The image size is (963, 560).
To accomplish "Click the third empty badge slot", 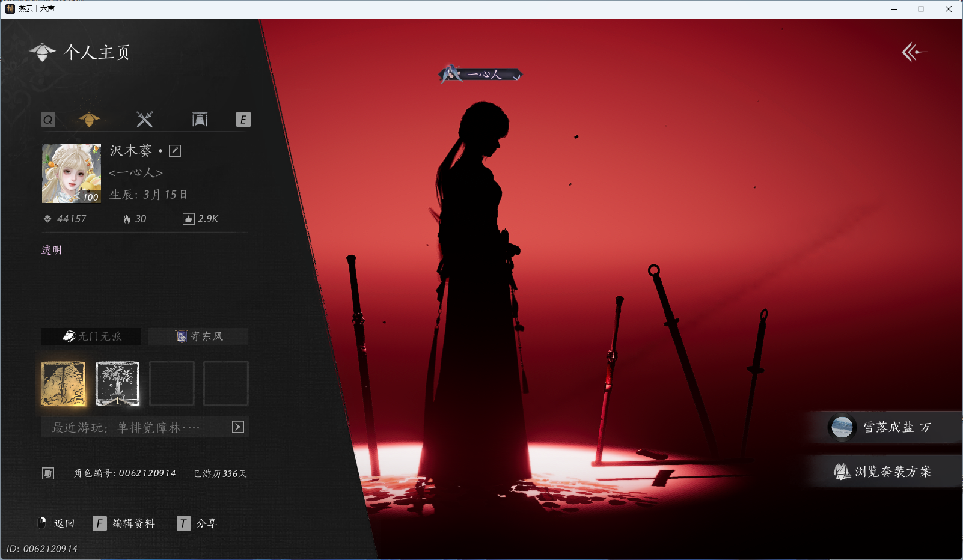I will point(172,383).
